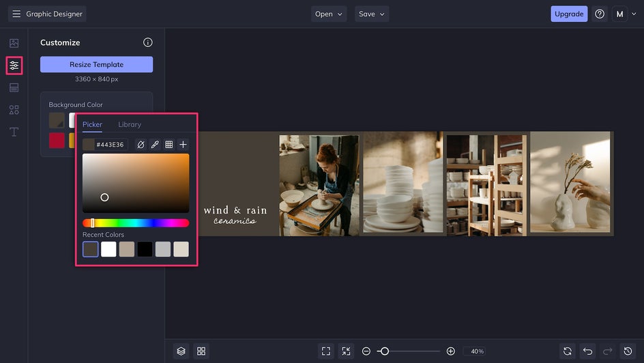Open the help question mark icon
This screenshot has width=644, height=363.
(600, 14)
